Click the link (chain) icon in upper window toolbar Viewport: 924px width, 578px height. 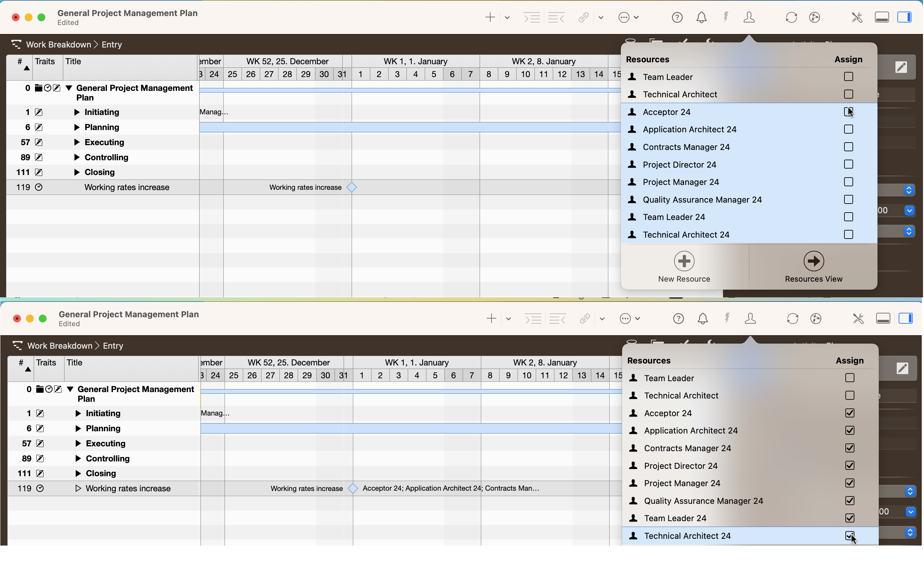click(583, 17)
